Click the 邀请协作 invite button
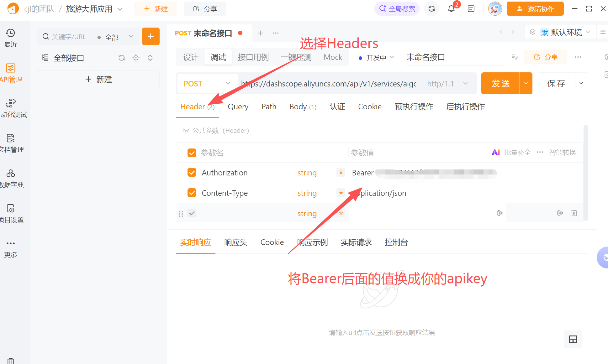The width and height of the screenshot is (608, 364). pyautogui.click(x=535, y=9)
